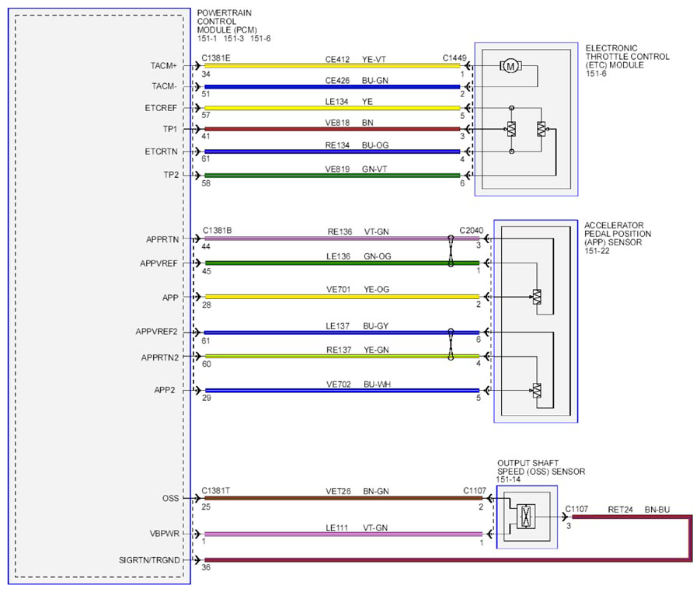Open the 151-22 page reference under APP sensor
Screen dimensions: 700x592
pyautogui.click(x=597, y=251)
